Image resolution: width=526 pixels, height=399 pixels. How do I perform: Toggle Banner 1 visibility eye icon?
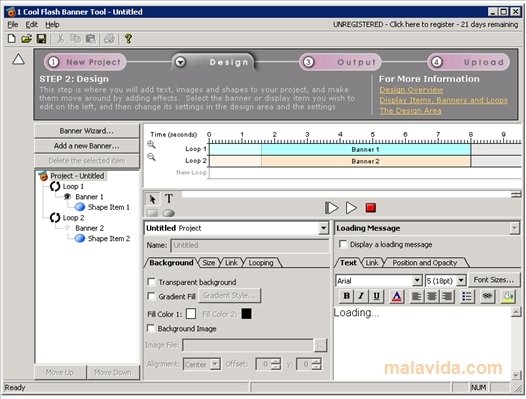tap(67, 197)
